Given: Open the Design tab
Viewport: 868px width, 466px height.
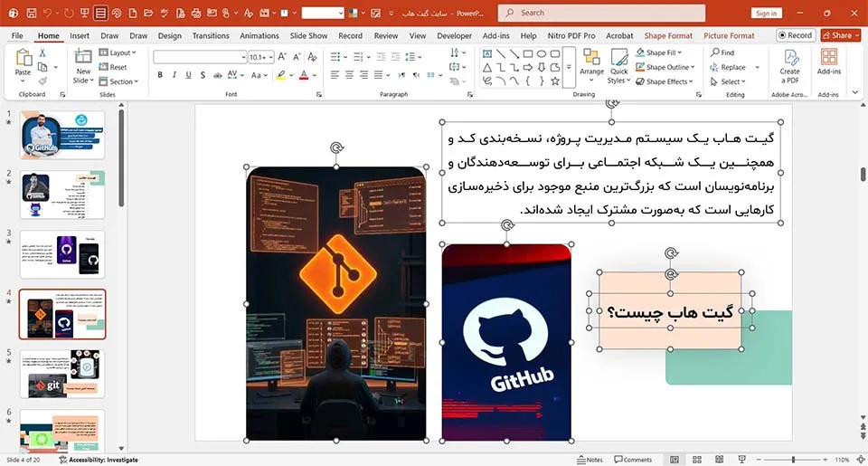Looking at the screenshot, I should tap(169, 35).
